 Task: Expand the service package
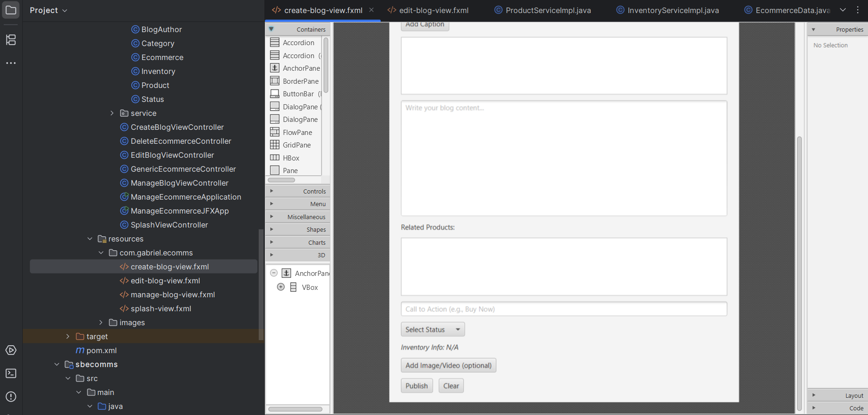112,113
